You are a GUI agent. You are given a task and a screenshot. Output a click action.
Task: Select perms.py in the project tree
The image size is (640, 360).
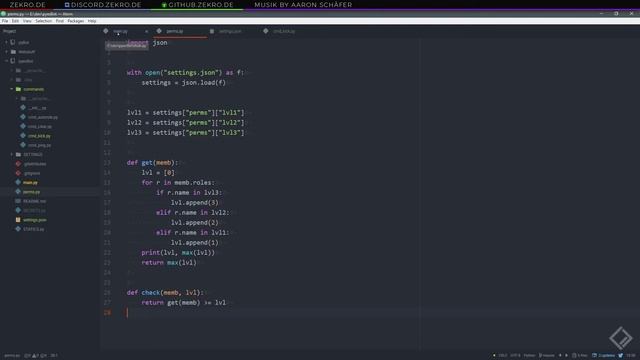pyautogui.click(x=31, y=192)
